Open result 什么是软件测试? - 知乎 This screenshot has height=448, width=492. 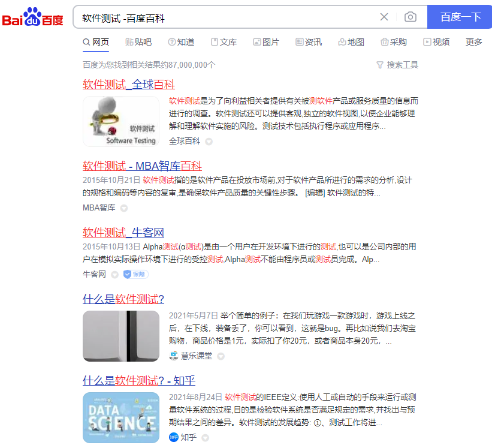pyautogui.click(x=139, y=381)
